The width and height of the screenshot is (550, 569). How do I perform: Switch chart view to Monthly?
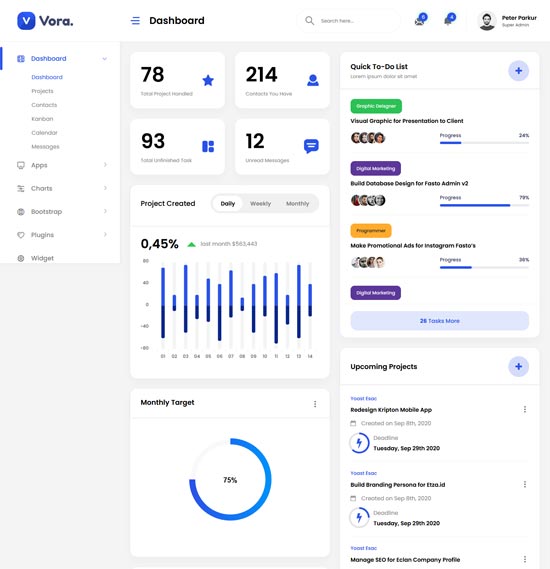coord(297,204)
